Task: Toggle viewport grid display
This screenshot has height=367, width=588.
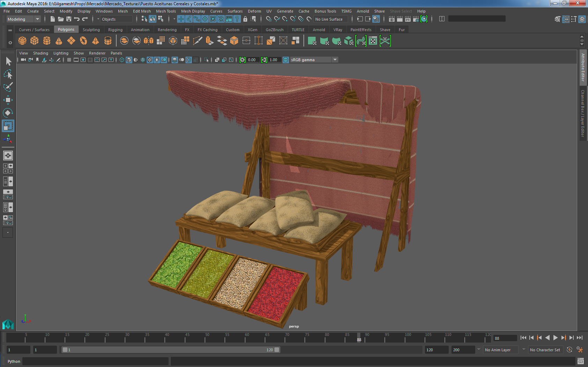Action: click(69, 60)
